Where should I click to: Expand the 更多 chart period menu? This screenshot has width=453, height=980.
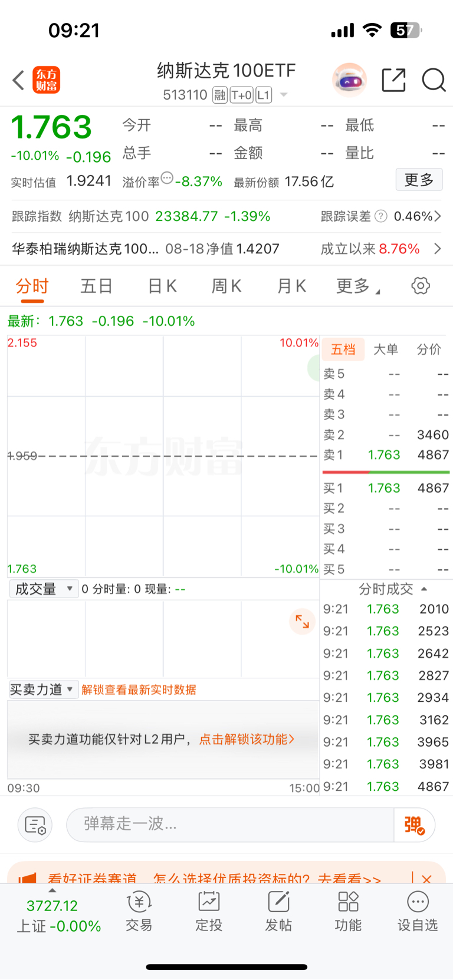(x=358, y=286)
